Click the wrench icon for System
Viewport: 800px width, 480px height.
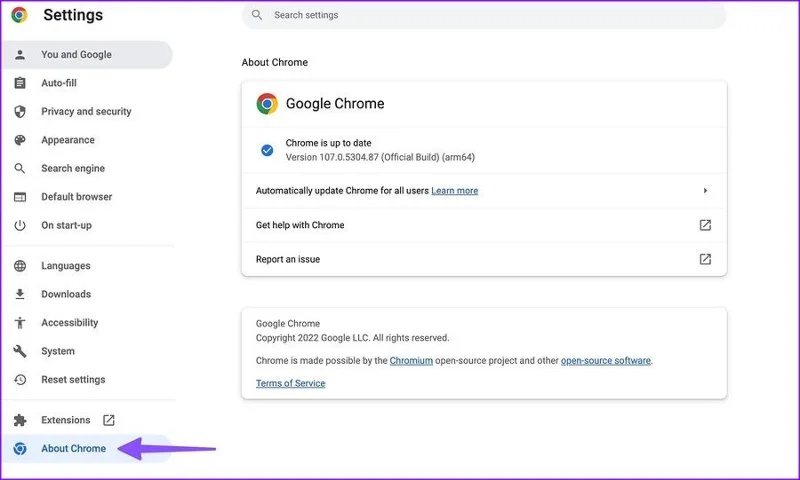pos(20,351)
